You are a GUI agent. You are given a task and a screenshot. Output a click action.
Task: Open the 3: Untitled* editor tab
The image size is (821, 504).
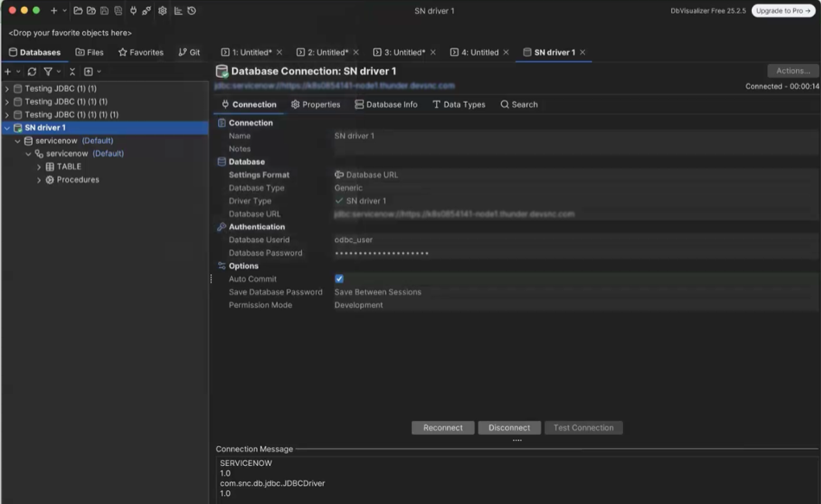pyautogui.click(x=399, y=53)
